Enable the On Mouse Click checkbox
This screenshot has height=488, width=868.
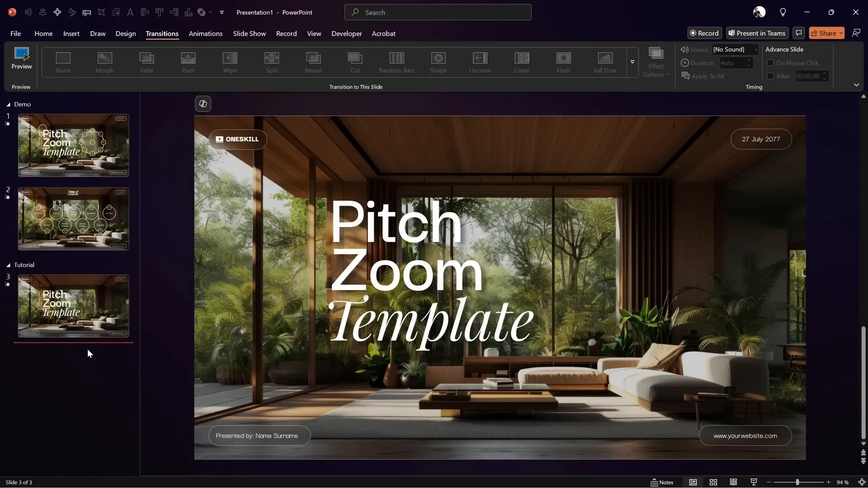coord(770,63)
